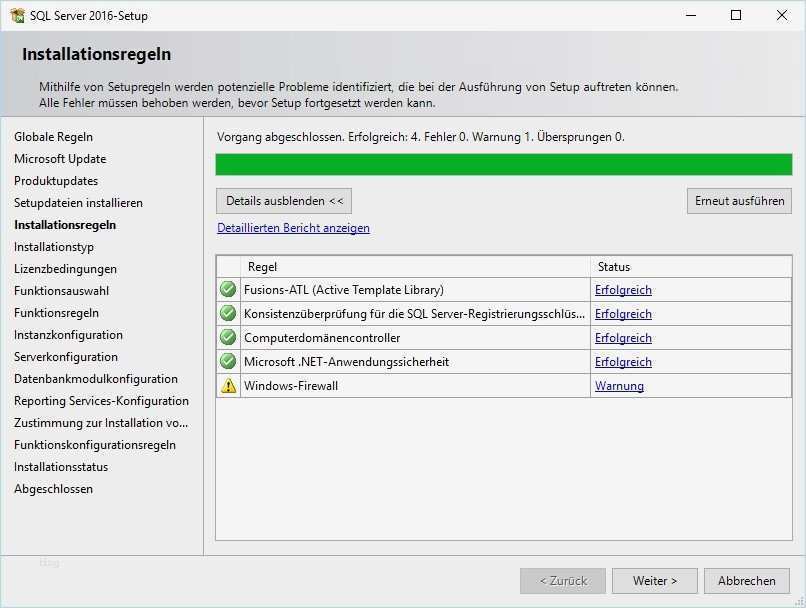806x608 pixels.
Task: Select Funktionskonfigurationsregeln step in sidebar
Action: [95, 445]
